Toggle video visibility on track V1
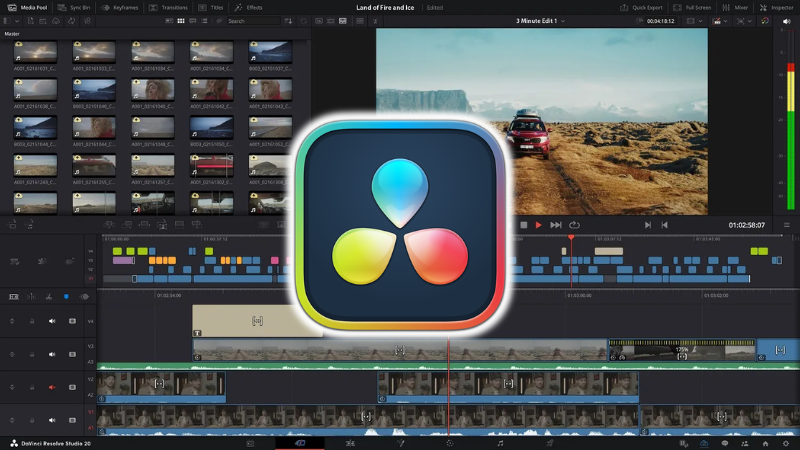This screenshot has height=450, width=800. point(72,420)
